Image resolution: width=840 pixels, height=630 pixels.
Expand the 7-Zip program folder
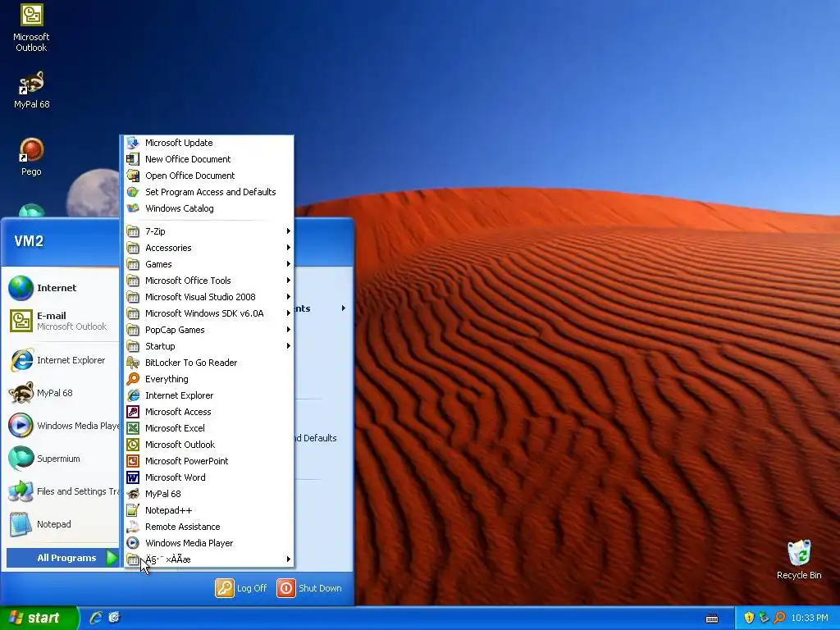click(208, 231)
